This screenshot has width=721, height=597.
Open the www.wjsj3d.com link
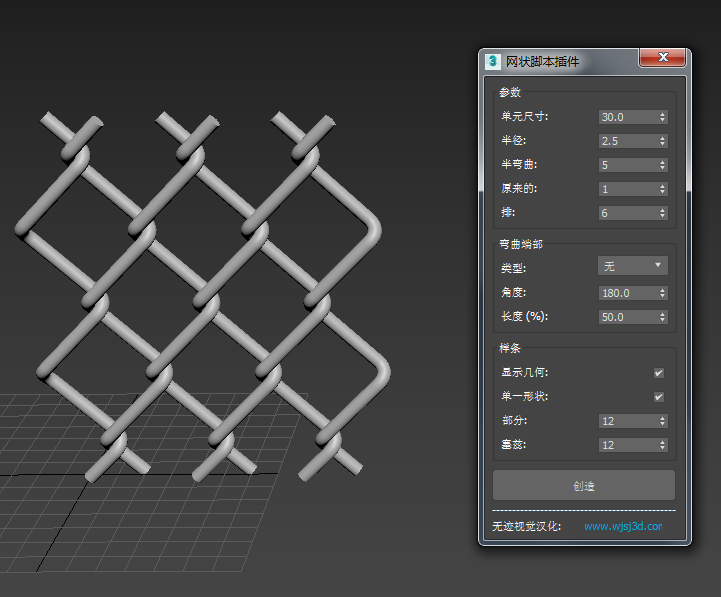(x=622, y=526)
